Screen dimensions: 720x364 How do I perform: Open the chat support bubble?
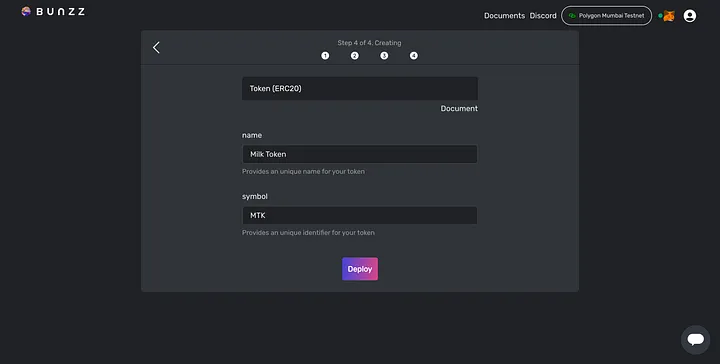pyautogui.click(x=696, y=340)
